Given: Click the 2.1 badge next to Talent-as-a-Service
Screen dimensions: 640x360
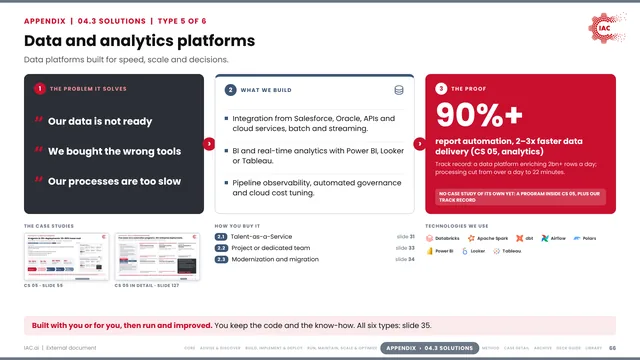Looking at the screenshot, I should 221,237.
